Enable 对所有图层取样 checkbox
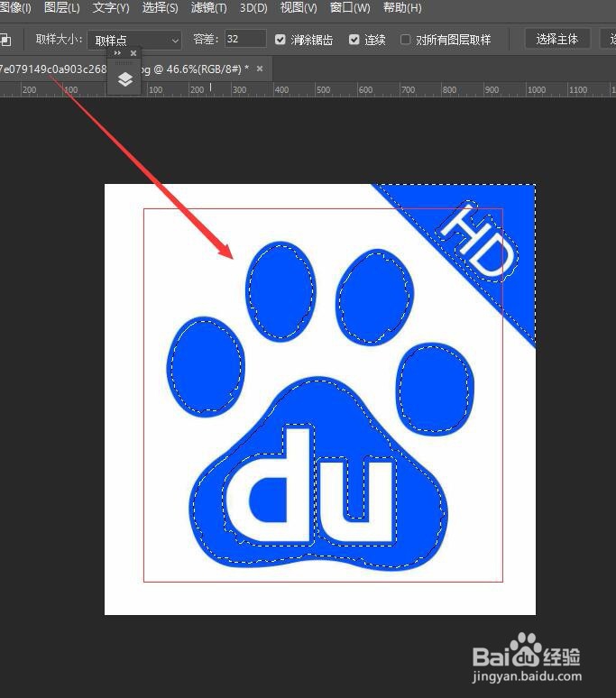This screenshot has height=698, width=616. point(406,40)
